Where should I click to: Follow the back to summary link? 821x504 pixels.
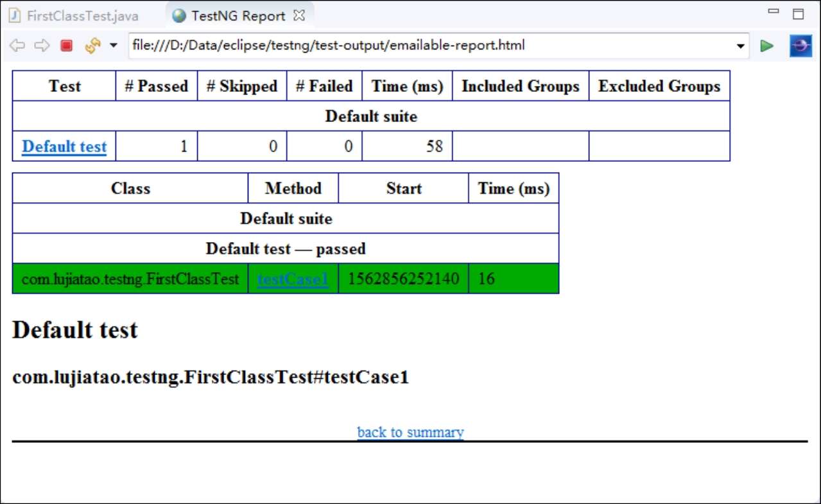[x=410, y=432]
